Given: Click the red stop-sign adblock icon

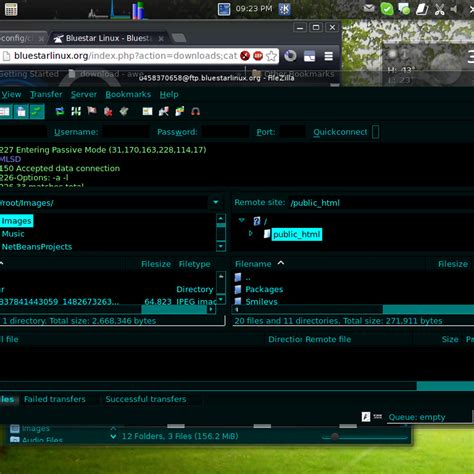Looking at the screenshot, I should coord(258,56).
